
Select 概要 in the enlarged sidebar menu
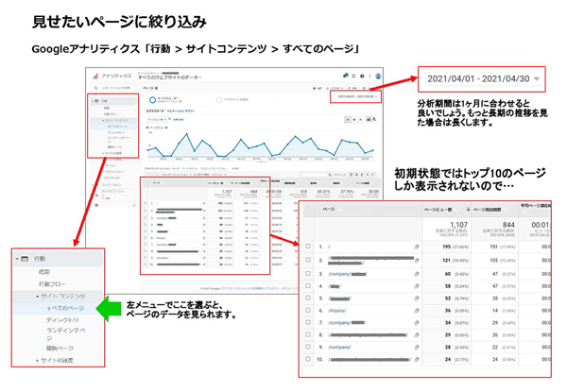(x=44, y=272)
